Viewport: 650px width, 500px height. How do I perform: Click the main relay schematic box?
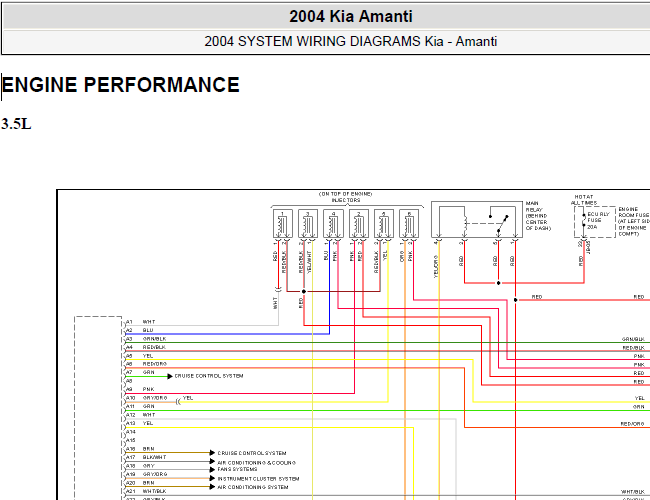point(477,220)
